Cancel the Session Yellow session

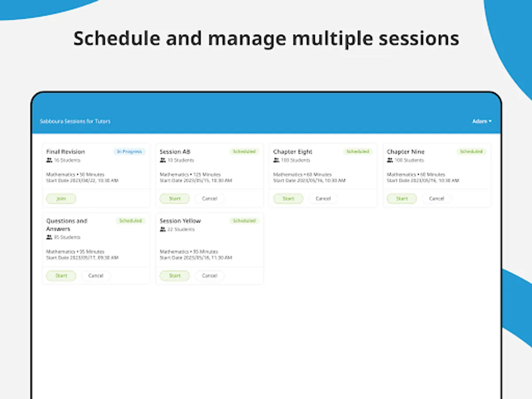click(209, 276)
